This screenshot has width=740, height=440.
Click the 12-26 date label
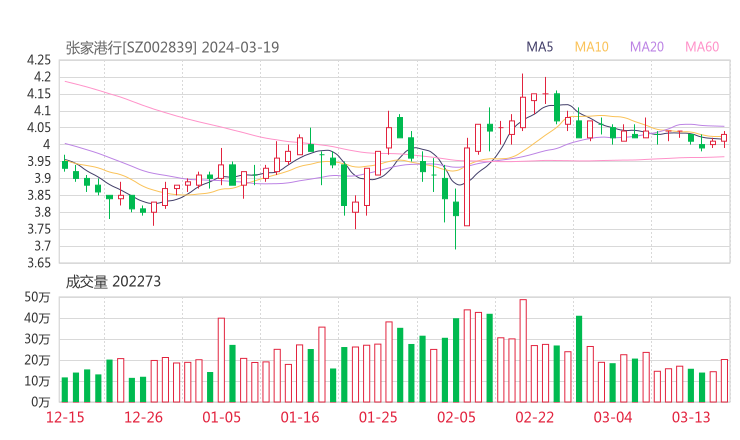tap(143, 417)
